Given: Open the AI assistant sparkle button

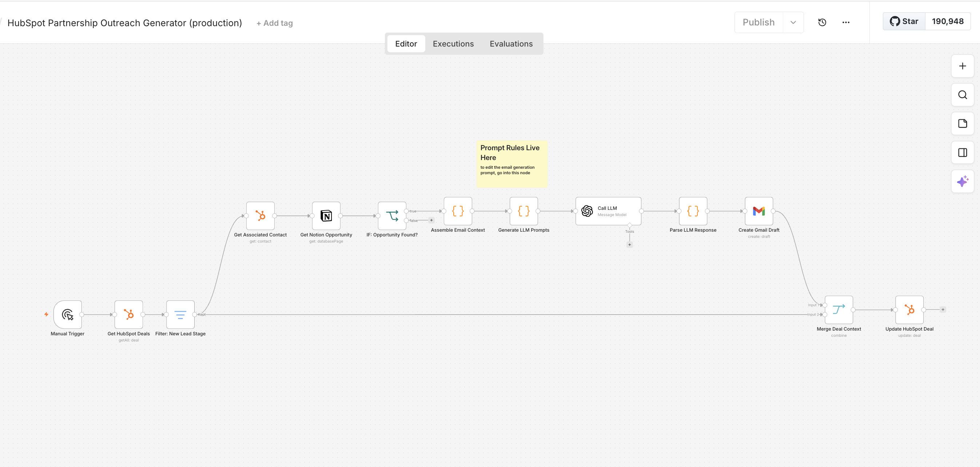Looking at the screenshot, I should 963,181.
